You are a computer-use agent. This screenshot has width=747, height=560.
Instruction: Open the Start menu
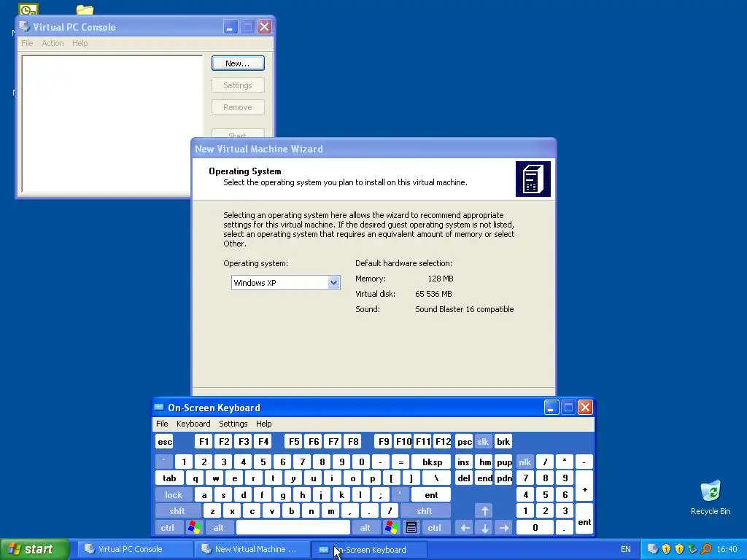[x=34, y=549]
